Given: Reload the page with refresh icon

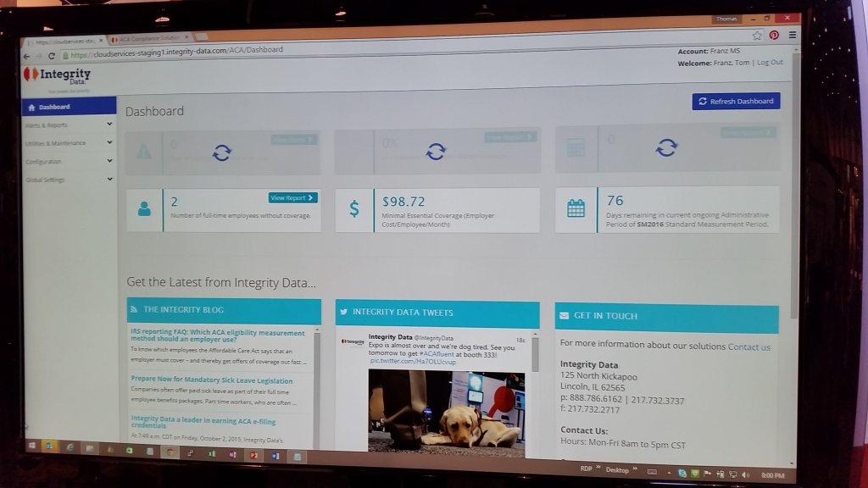Looking at the screenshot, I should (52, 56).
